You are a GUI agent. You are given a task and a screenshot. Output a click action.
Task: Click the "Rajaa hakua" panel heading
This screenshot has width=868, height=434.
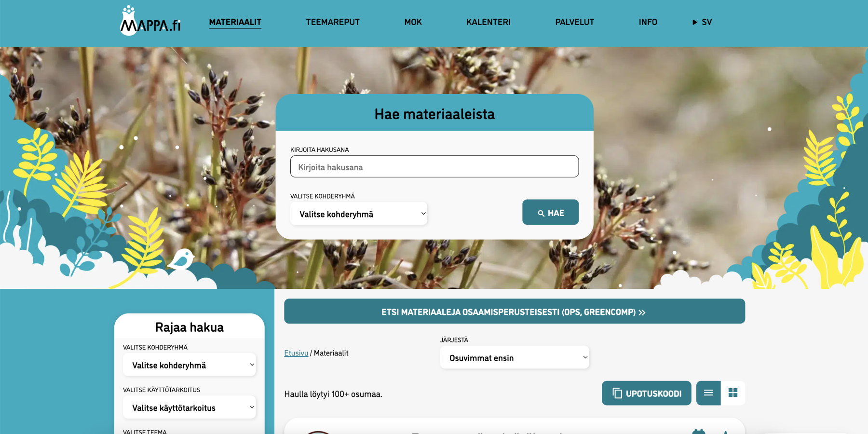190,327
